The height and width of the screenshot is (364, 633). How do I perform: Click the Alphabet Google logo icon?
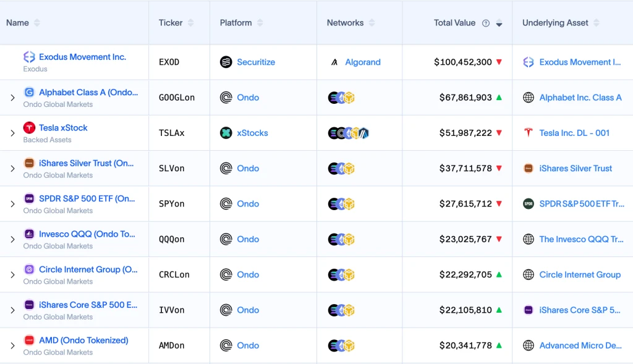[29, 93]
